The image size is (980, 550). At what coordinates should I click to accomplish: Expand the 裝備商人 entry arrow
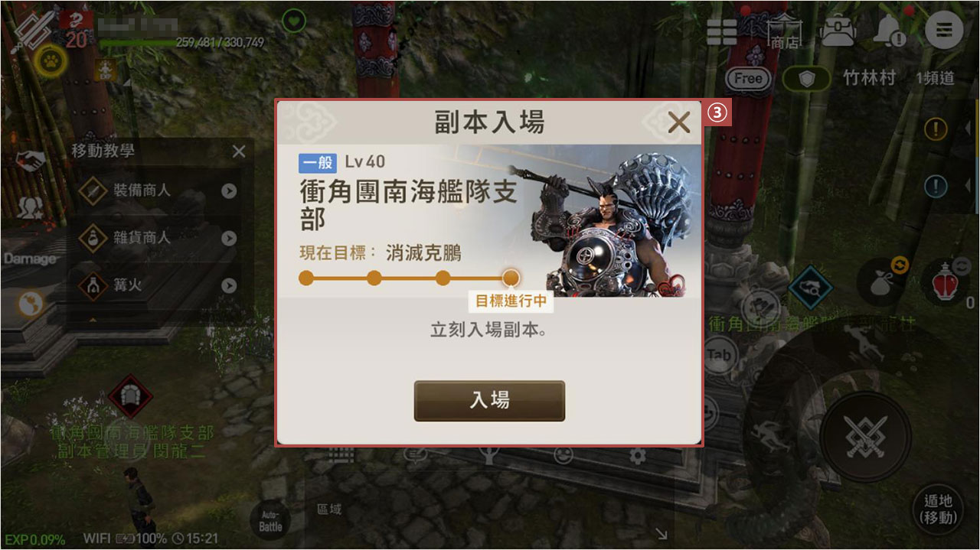pos(229,190)
